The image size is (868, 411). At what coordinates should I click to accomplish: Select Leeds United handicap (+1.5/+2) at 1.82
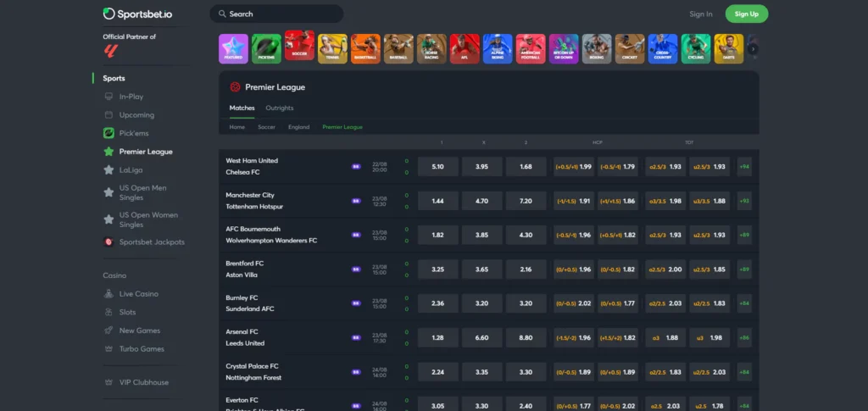[x=618, y=337]
